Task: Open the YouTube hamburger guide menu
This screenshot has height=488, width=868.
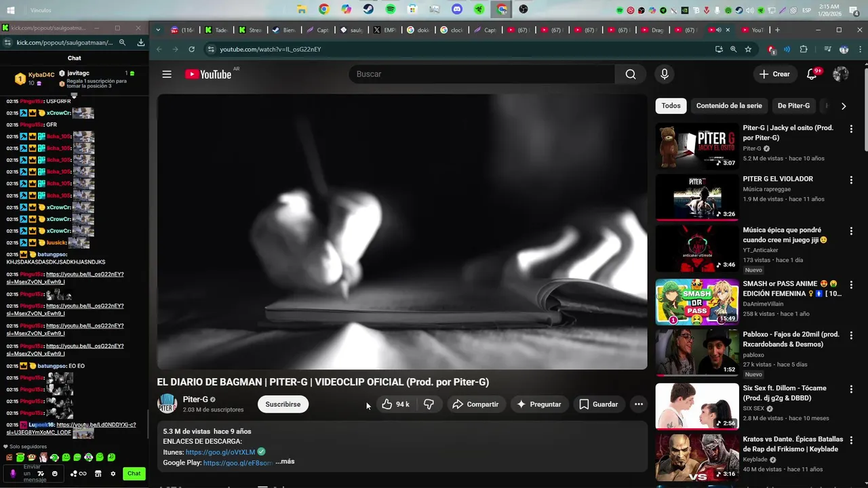Action: click(x=167, y=74)
